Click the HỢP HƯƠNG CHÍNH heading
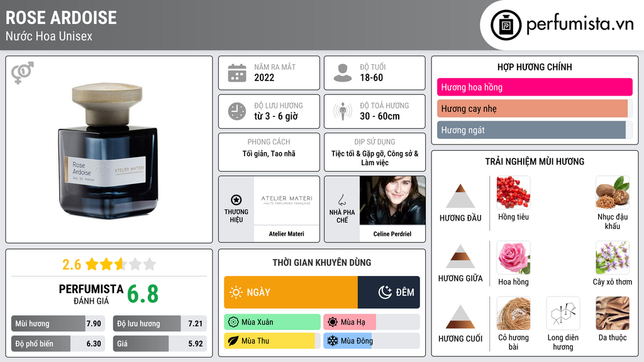The height and width of the screenshot is (362, 644). (x=535, y=67)
